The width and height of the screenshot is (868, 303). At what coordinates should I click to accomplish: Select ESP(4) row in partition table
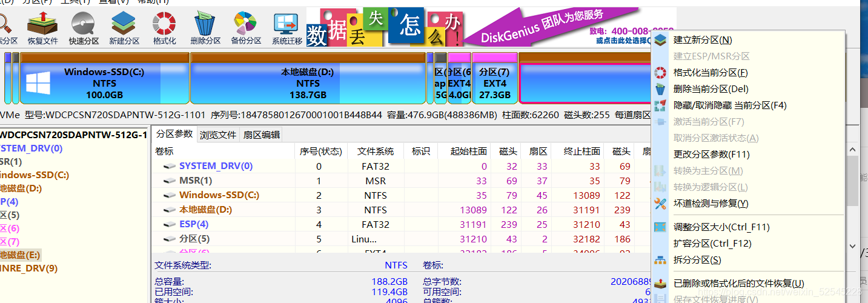coord(400,224)
